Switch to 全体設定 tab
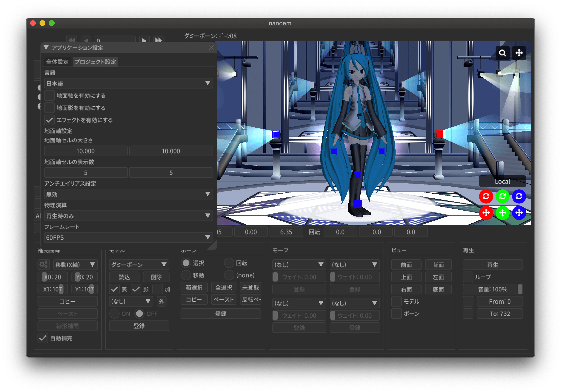The image size is (561, 392). click(57, 62)
